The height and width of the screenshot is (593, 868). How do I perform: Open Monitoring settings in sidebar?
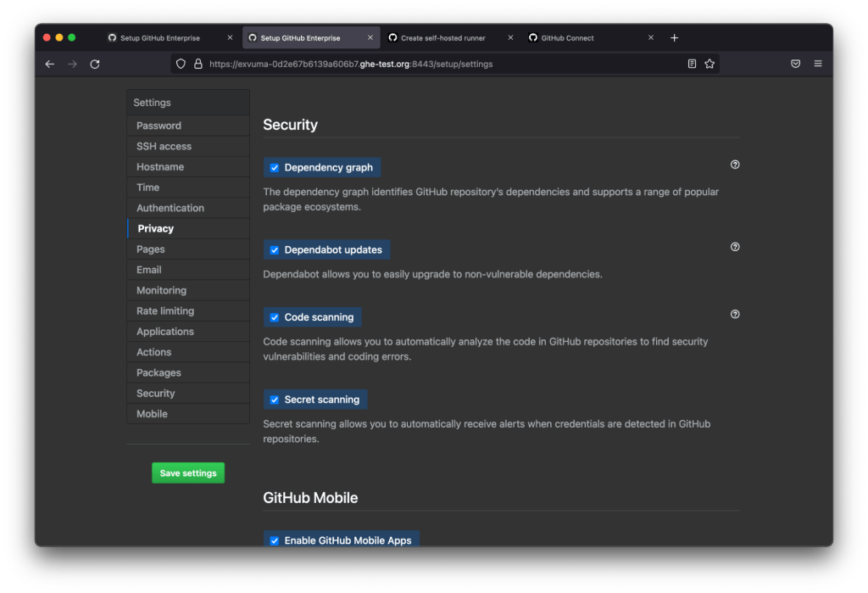[188, 290]
